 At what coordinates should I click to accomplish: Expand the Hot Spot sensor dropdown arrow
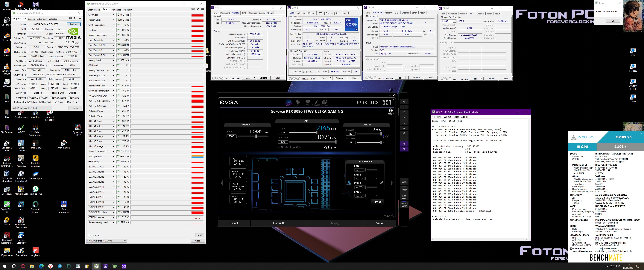113,30
